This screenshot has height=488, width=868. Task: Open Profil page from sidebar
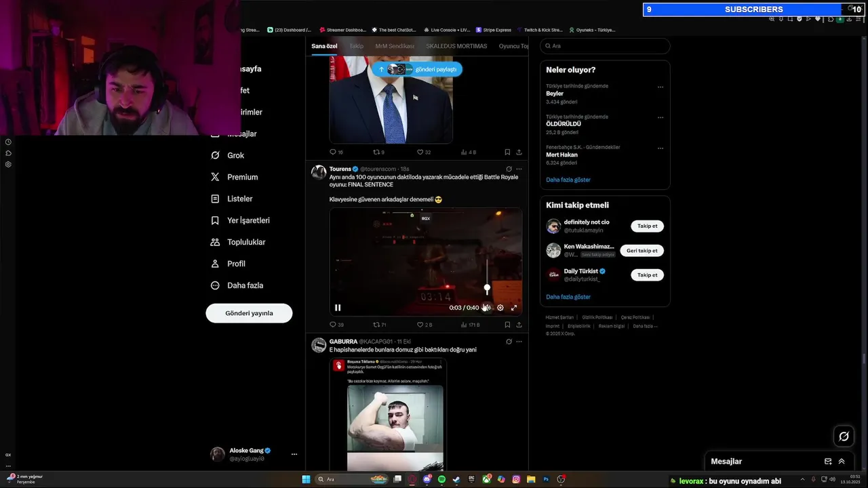tap(228, 264)
